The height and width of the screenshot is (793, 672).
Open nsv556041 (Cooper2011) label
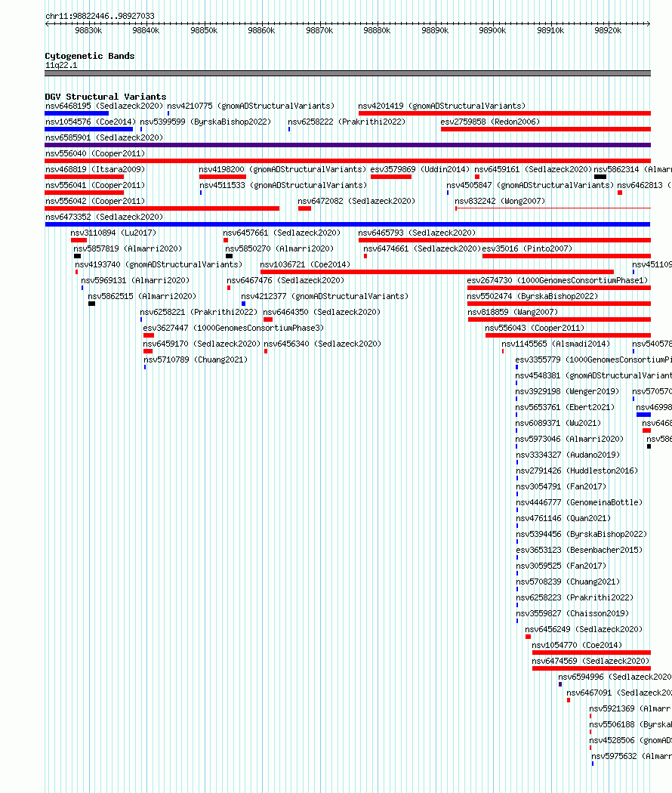click(95, 185)
